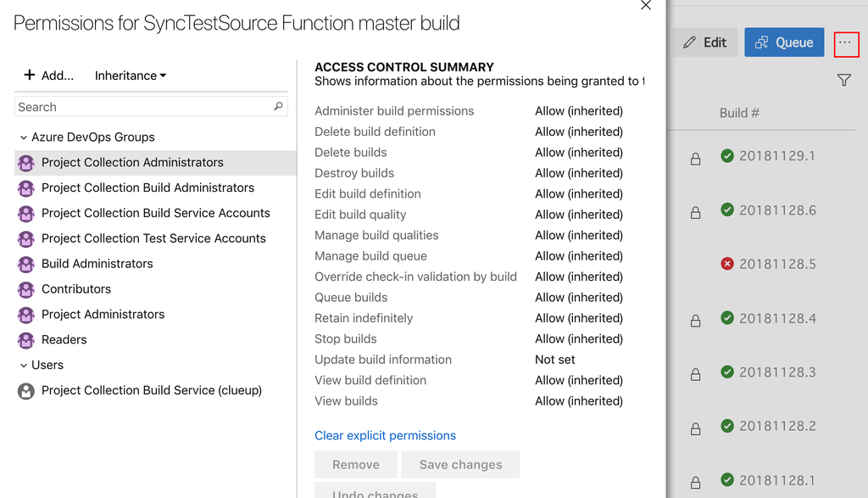Click the lock icon for build 20181128.6

pyautogui.click(x=695, y=213)
